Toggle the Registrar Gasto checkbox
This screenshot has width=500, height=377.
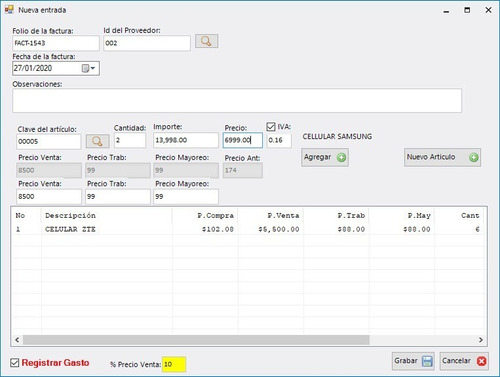(x=14, y=362)
